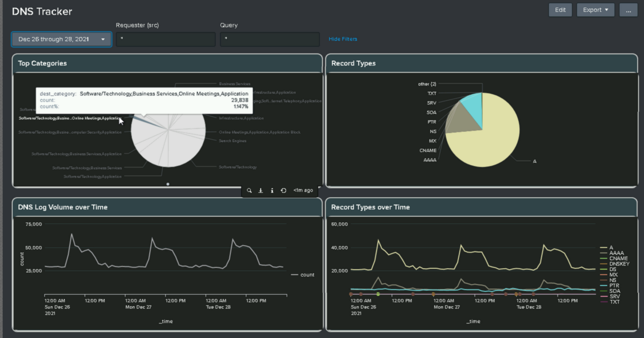Click Software/Technology,Business Services label
The width and height of the screenshot is (644, 338).
[87, 168]
